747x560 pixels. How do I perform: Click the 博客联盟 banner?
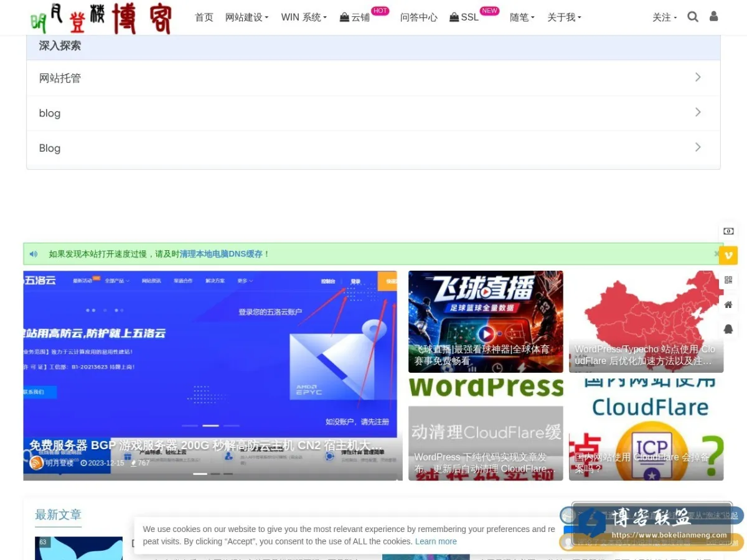652,521
